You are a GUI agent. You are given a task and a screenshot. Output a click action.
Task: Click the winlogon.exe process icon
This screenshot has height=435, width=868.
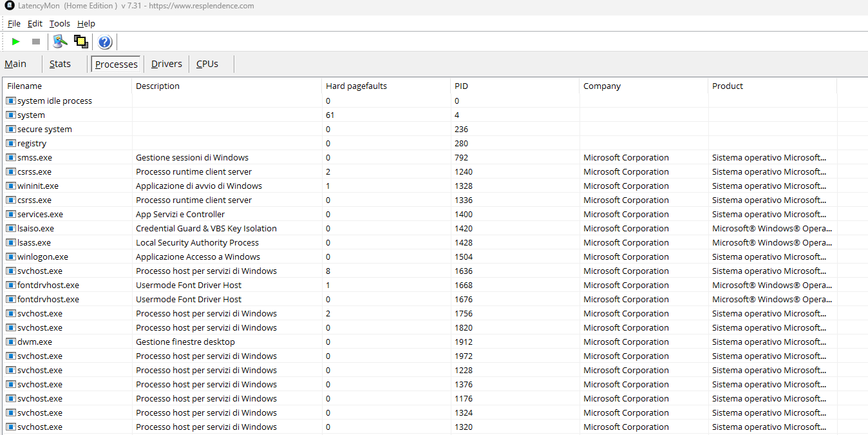pyautogui.click(x=10, y=257)
